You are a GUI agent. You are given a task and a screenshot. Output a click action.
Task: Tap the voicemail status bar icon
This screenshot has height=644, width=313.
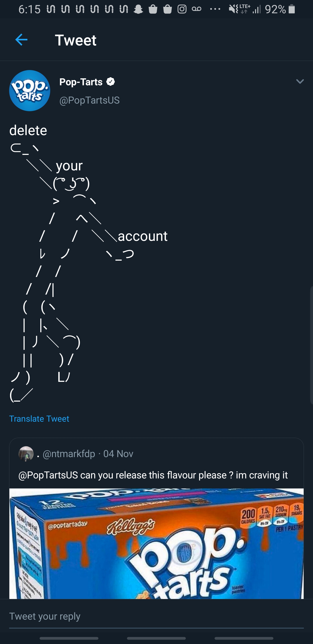tap(196, 10)
